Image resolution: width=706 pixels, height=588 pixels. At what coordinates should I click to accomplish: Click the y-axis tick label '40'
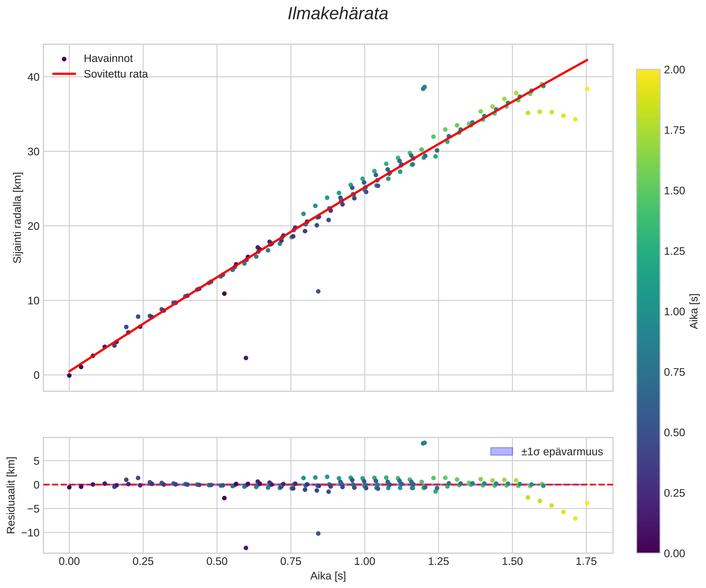pos(33,77)
